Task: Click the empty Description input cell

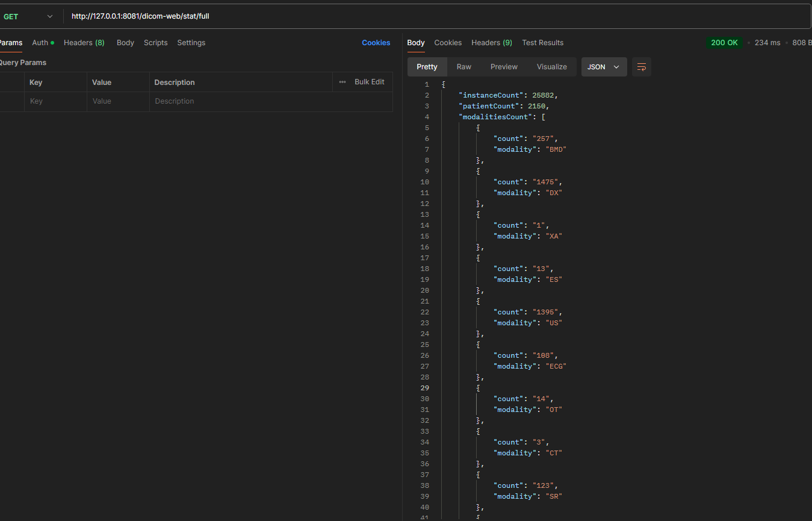Action: (271, 101)
